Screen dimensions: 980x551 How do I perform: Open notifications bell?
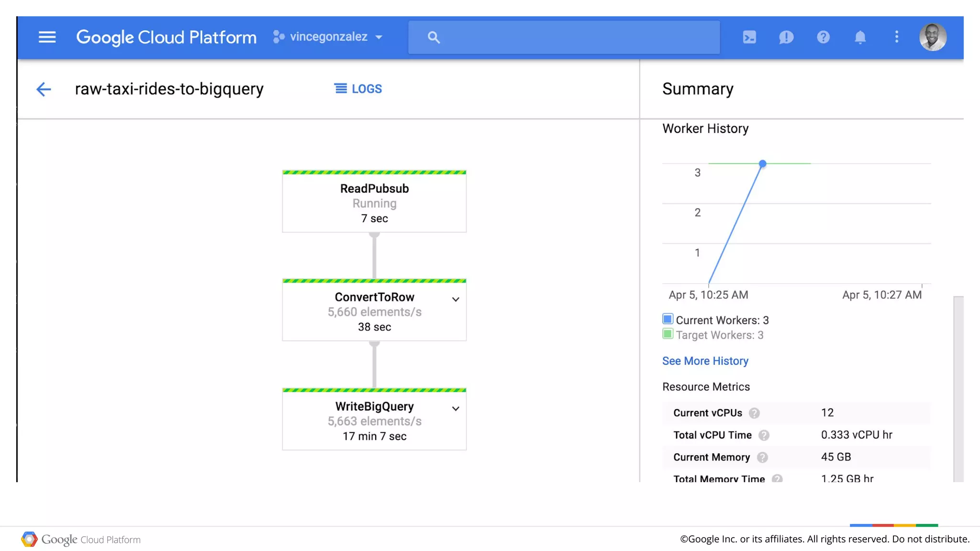point(860,37)
